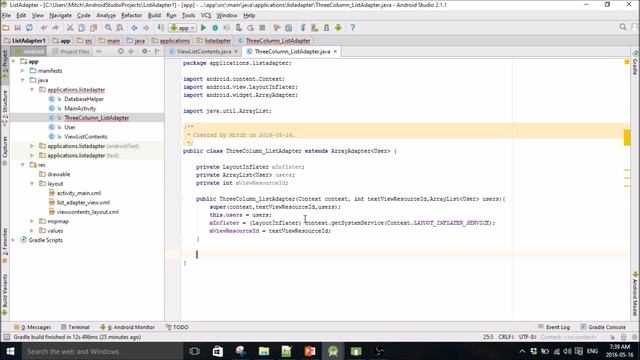Click the CRLF line separator status

click(506, 337)
